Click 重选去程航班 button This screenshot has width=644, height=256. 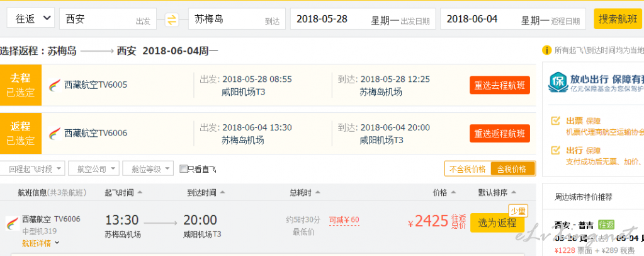tap(500, 85)
